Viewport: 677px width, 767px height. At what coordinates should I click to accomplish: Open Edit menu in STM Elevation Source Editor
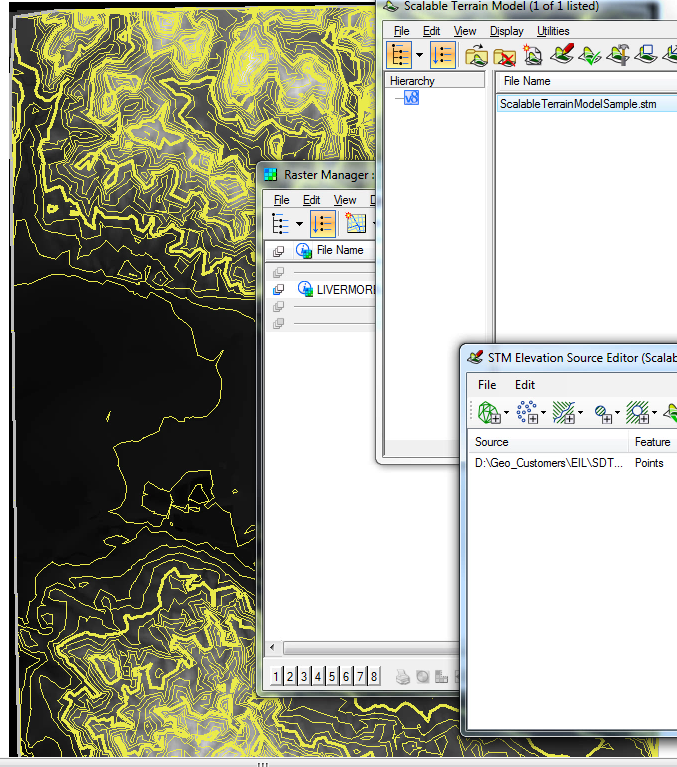click(525, 385)
